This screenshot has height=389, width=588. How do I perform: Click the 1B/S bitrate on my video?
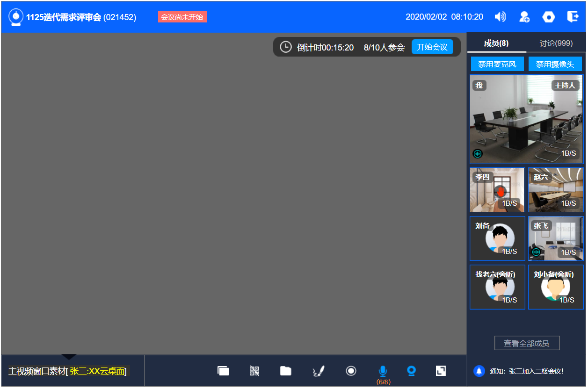point(568,153)
